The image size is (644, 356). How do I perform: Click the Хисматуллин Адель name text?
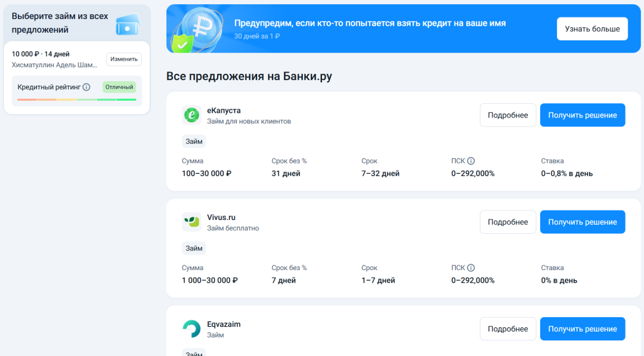[55, 65]
